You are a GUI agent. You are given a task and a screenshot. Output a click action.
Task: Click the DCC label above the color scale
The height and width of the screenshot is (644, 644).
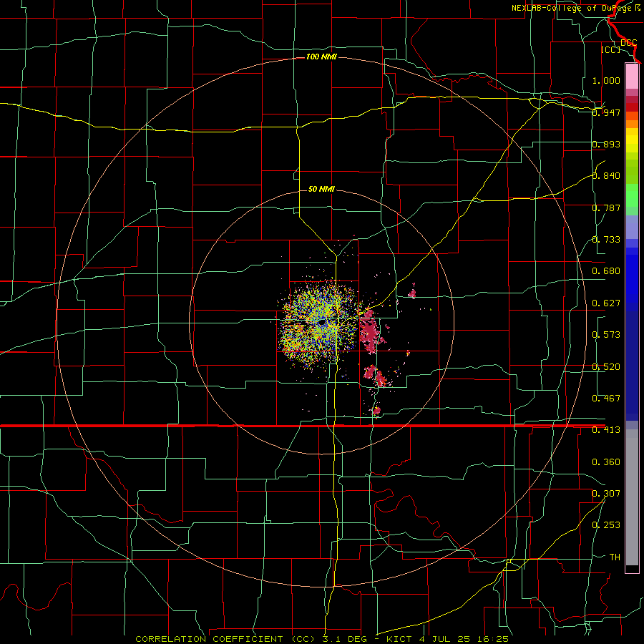629,43
